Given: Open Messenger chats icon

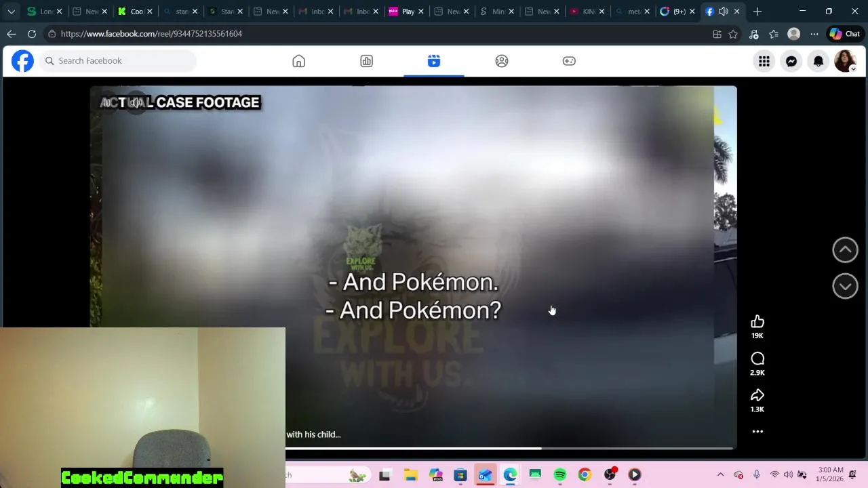Looking at the screenshot, I should click(x=791, y=61).
